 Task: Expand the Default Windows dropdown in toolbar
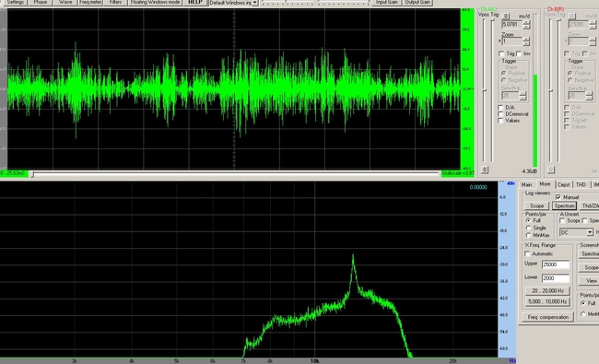click(254, 3)
